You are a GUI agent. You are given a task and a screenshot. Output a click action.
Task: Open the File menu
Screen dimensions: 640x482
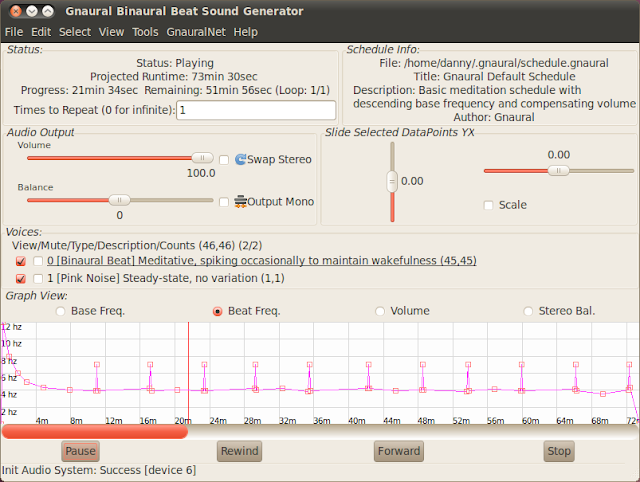click(14, 32)
